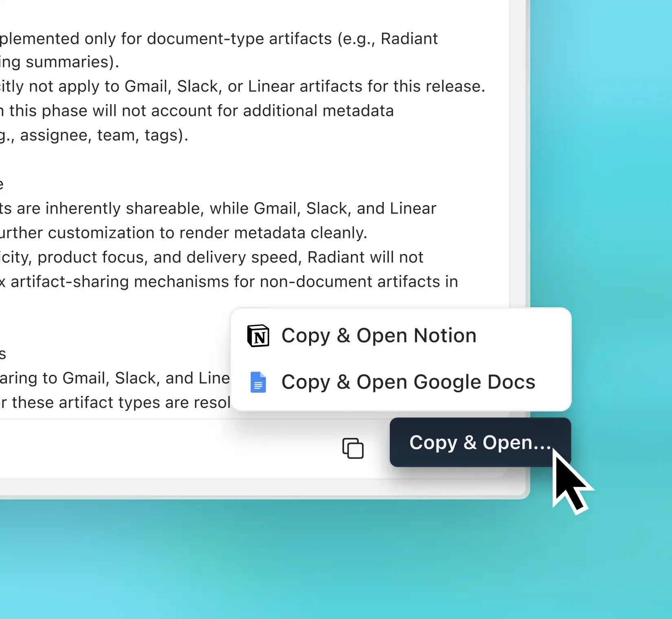
Task: Choose Copy & Open Google Docs
Action: click(x=401, y=382)
